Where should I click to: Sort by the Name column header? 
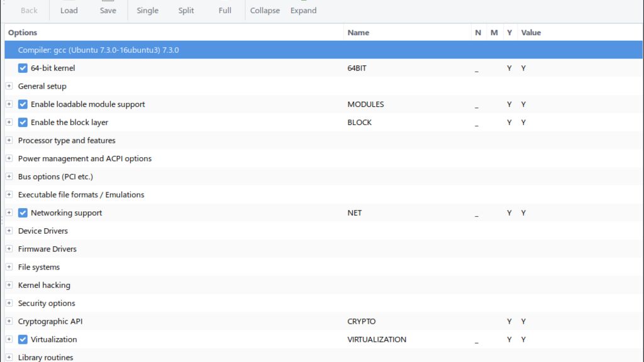pos(408,33)
